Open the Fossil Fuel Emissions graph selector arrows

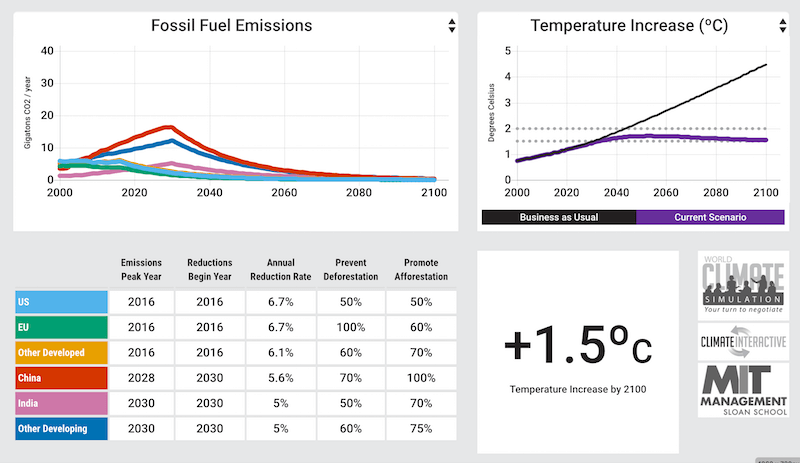(x=452, y=25)
